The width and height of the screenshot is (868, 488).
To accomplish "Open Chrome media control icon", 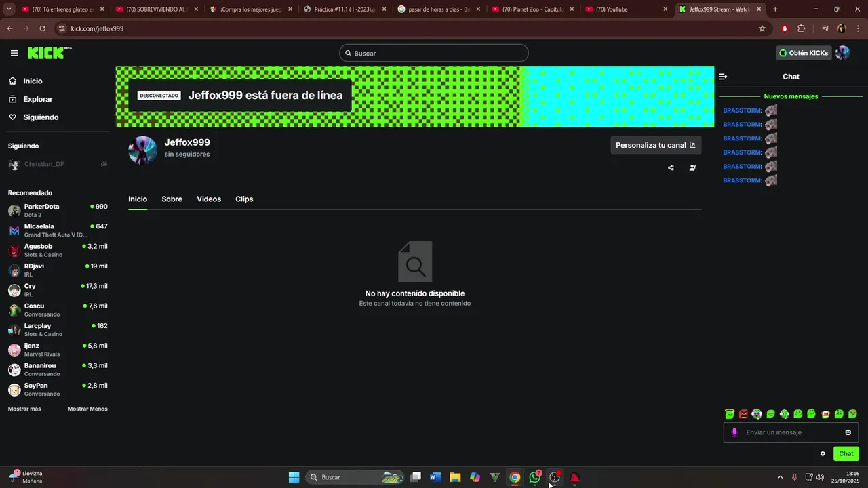I will pos(825,28).
